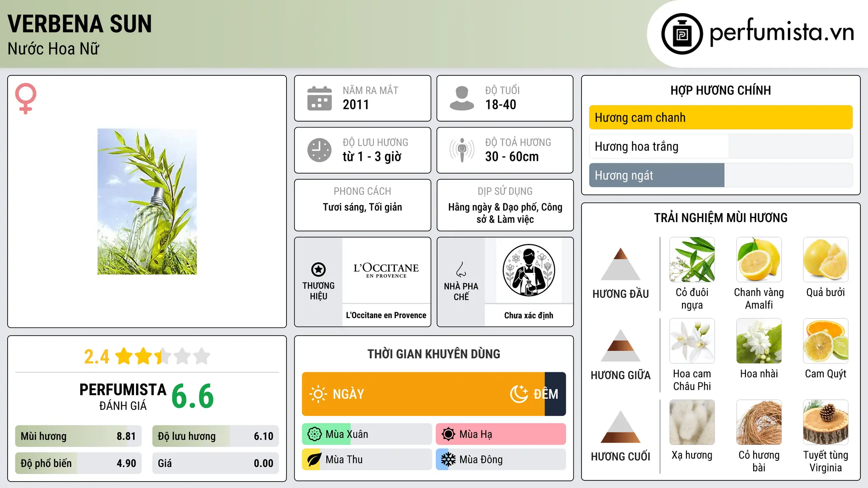The image size is (868, 488).
Task: Click the Mùi hương 8.81 score bar
Action: 78,436
